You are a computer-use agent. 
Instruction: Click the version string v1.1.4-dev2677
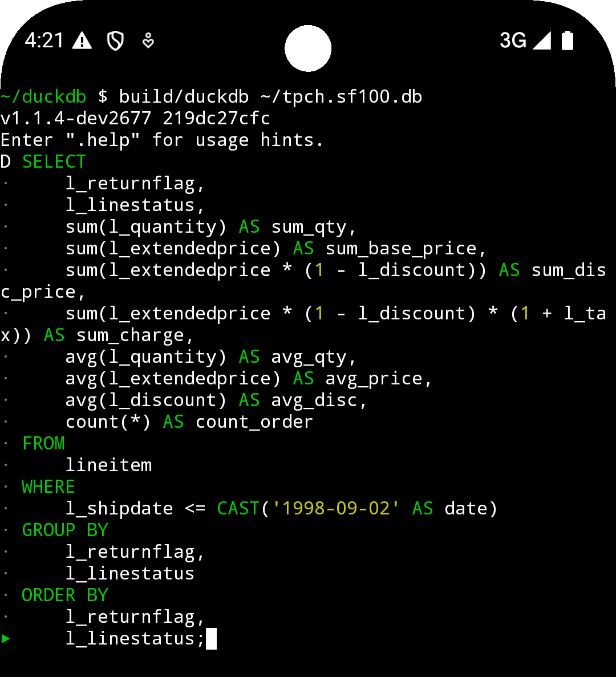(x=74, y=118)
